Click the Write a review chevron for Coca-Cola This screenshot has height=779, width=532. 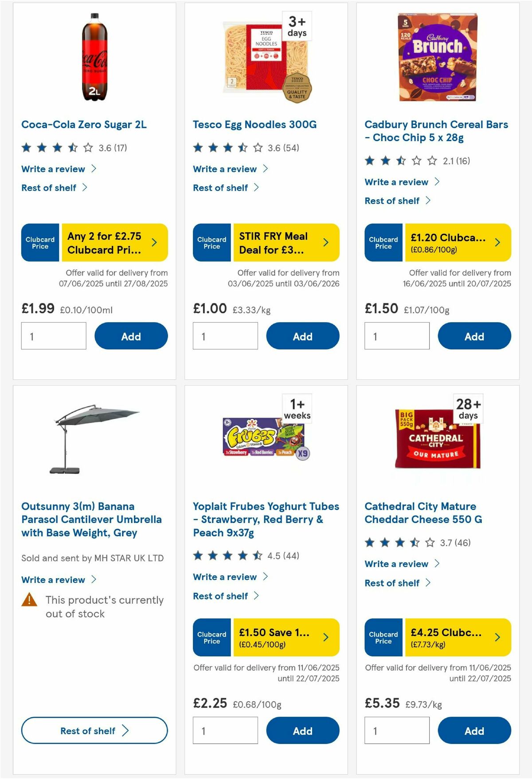(x=94, y=169)
